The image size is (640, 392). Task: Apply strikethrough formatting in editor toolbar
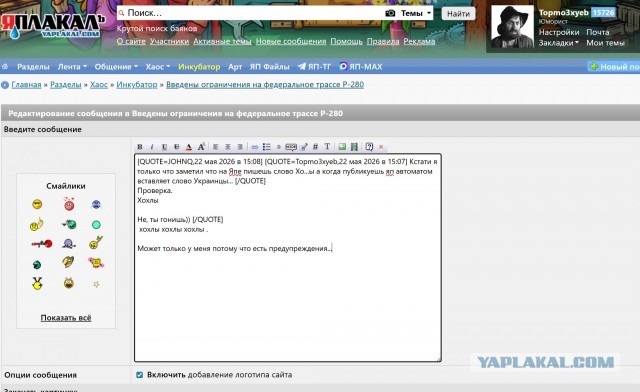176,147
